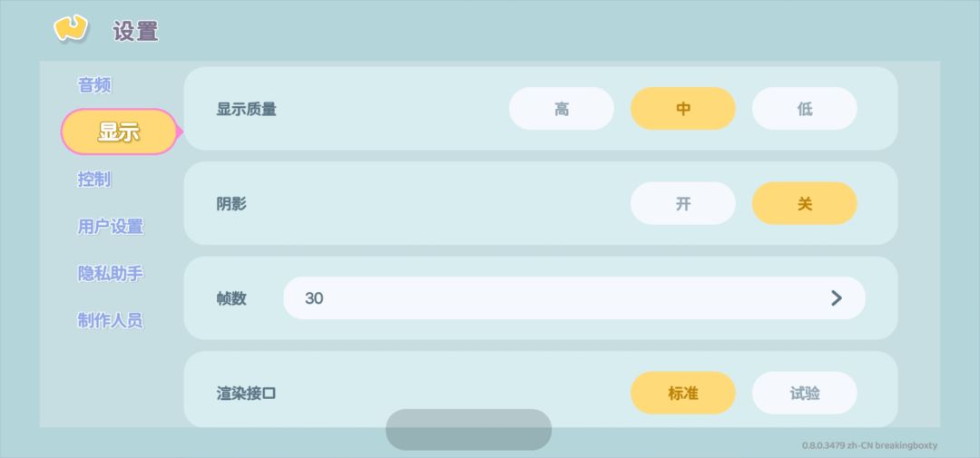980x458 pixels.
Task: Set display quality to 低
Action: click(x=804, y=109)
